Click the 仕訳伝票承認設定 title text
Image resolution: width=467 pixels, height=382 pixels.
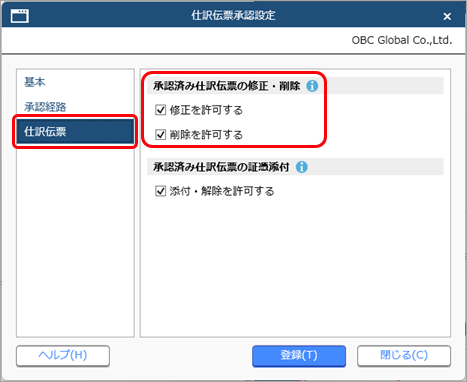tap(233, 15)
